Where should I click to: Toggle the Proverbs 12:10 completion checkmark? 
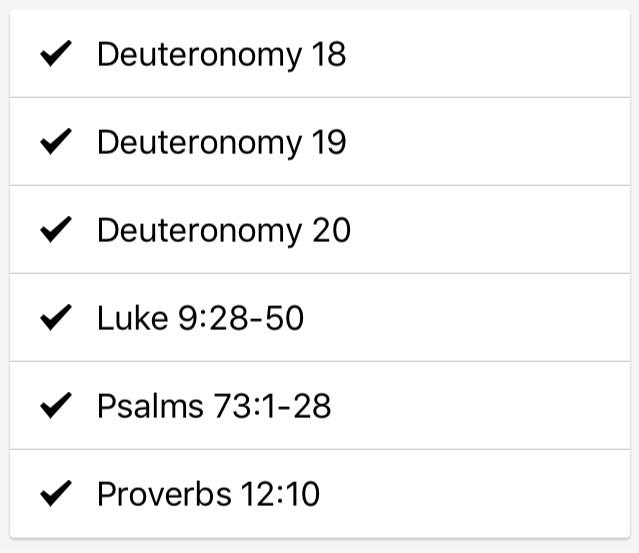[55, 494]
